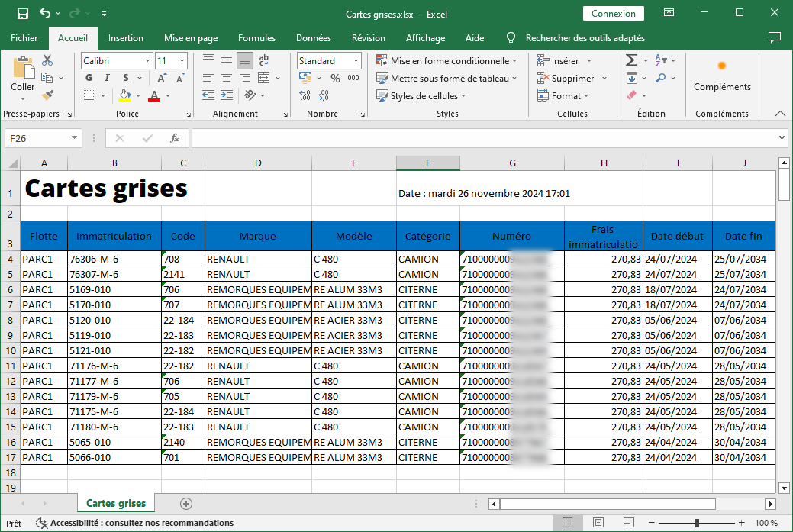Add a decimal place

click(305, 95)
